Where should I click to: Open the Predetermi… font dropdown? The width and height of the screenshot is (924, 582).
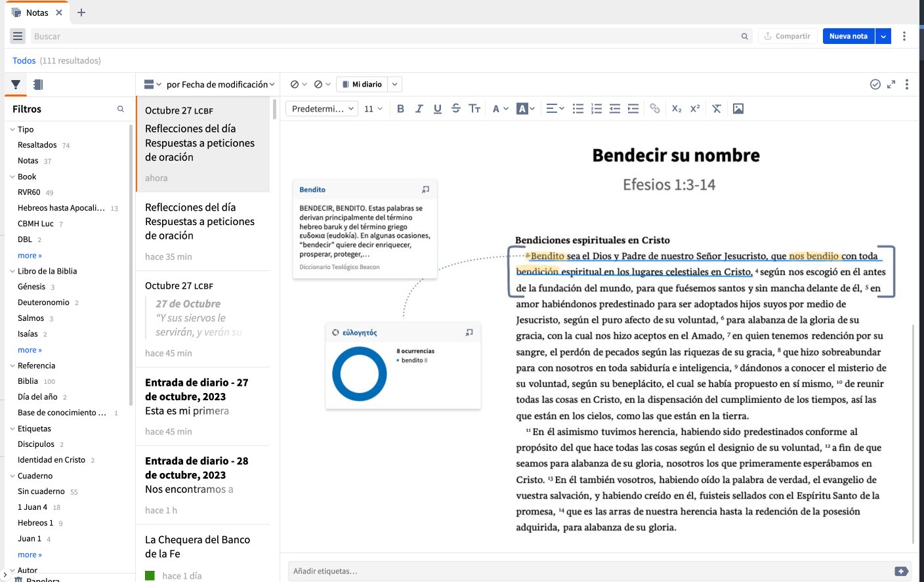(322, 109)
